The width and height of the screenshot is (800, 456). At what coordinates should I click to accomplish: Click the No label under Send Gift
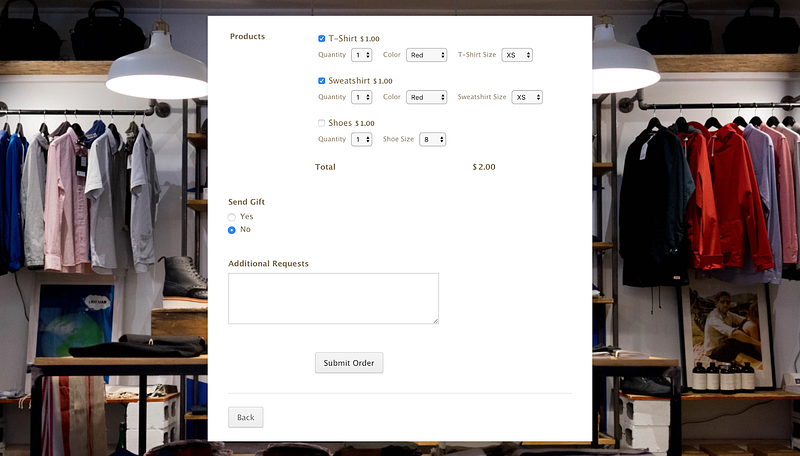[x=245, y=230]
